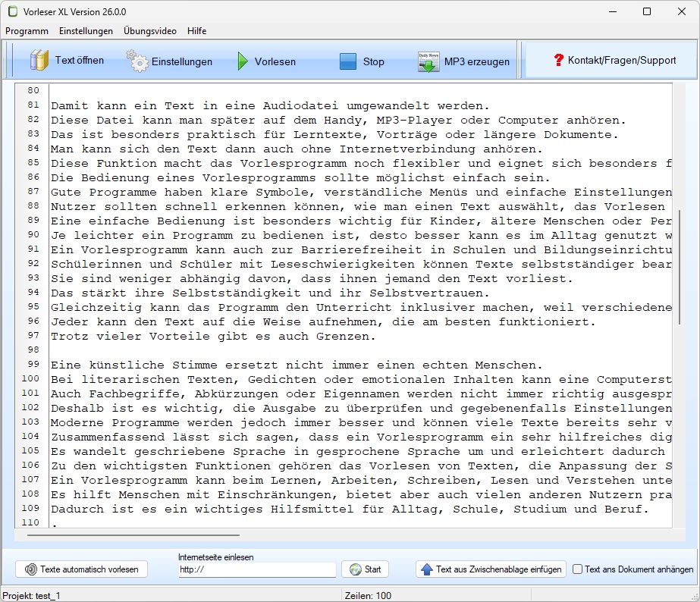Screen dimensions: 700x602
Task: Click the Einstellungen gear icon in toolbar
Action: [x=137, y=61]
